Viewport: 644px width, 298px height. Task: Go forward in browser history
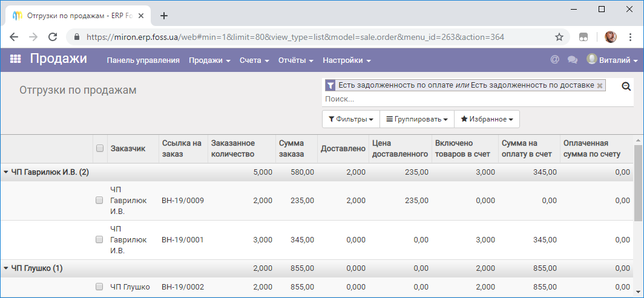pyautogui.click(x=33, y=37)
